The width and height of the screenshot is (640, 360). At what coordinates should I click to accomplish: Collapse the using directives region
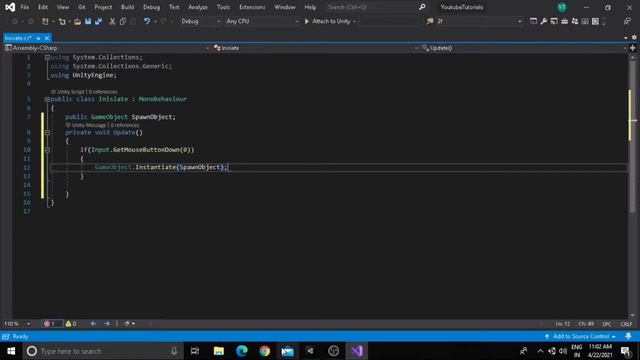coord(47,58)
